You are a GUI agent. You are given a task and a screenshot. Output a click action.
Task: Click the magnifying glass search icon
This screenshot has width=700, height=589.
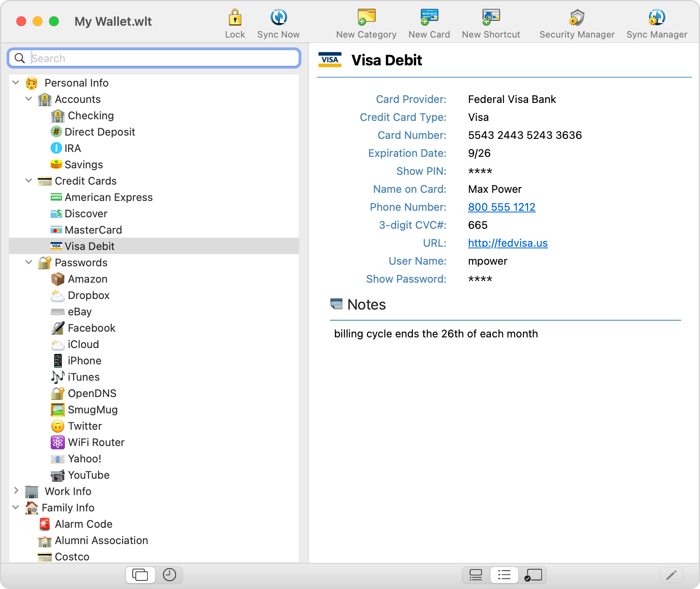pyautogui.click(x=20, y=58)
